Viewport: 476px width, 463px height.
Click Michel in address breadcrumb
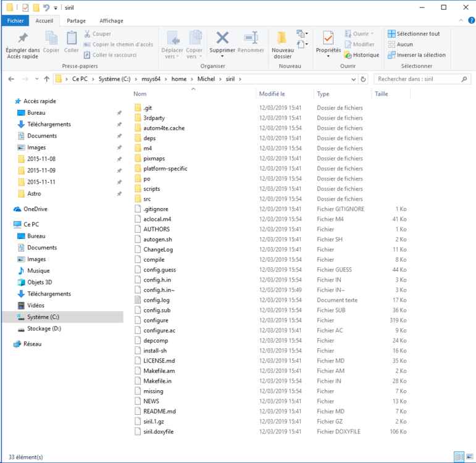[x=206, y=79]
